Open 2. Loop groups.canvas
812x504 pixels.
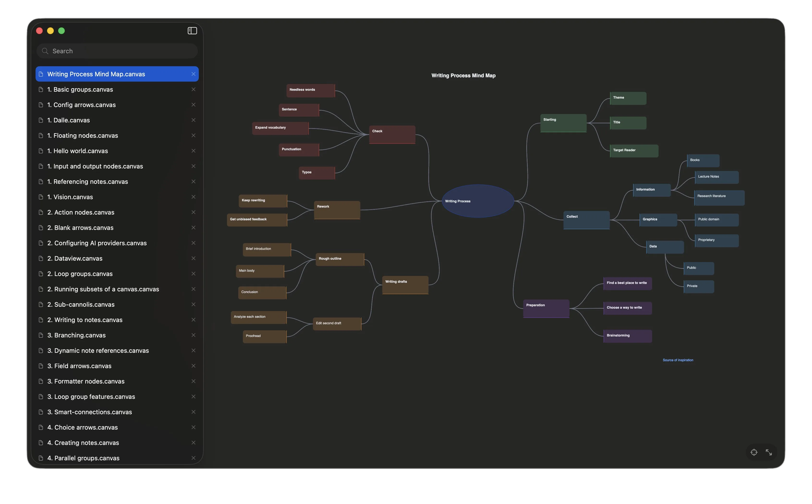[x=117, y=274]
